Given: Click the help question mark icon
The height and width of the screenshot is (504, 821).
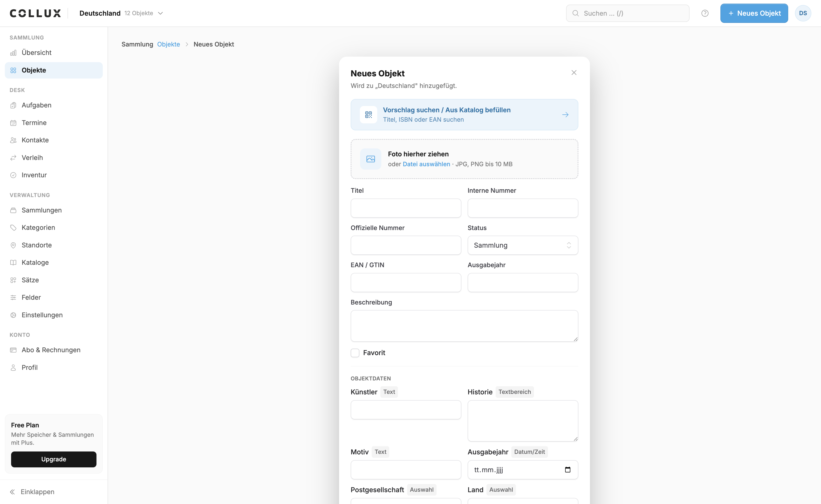Looking at the screenshot, I should (705, 13).
